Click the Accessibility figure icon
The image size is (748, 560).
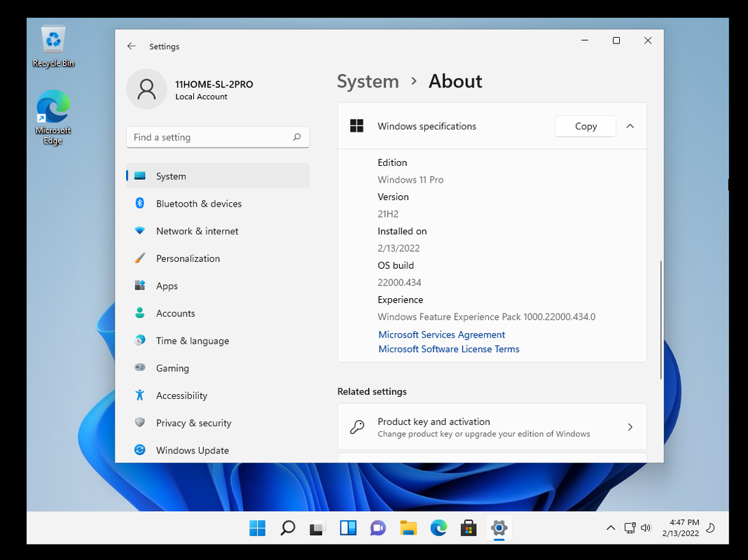point(140,395)
